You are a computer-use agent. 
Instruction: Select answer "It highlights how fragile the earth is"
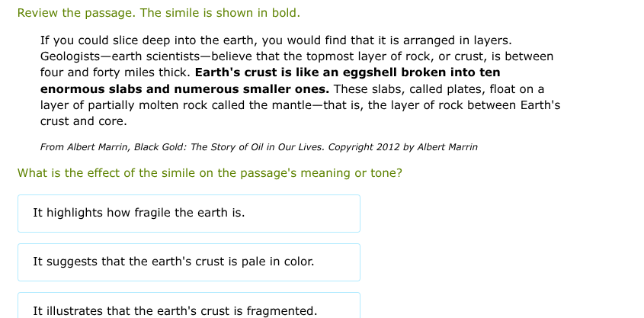point(188,213)
